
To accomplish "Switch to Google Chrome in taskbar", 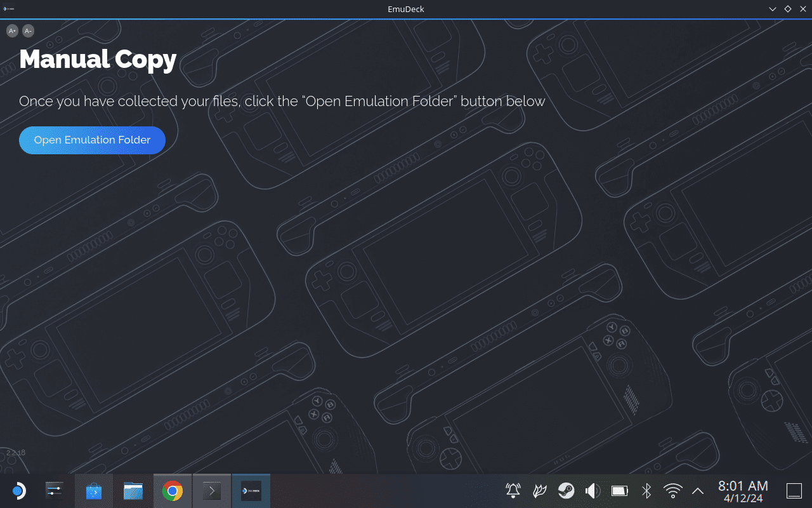I will [173, 491].
